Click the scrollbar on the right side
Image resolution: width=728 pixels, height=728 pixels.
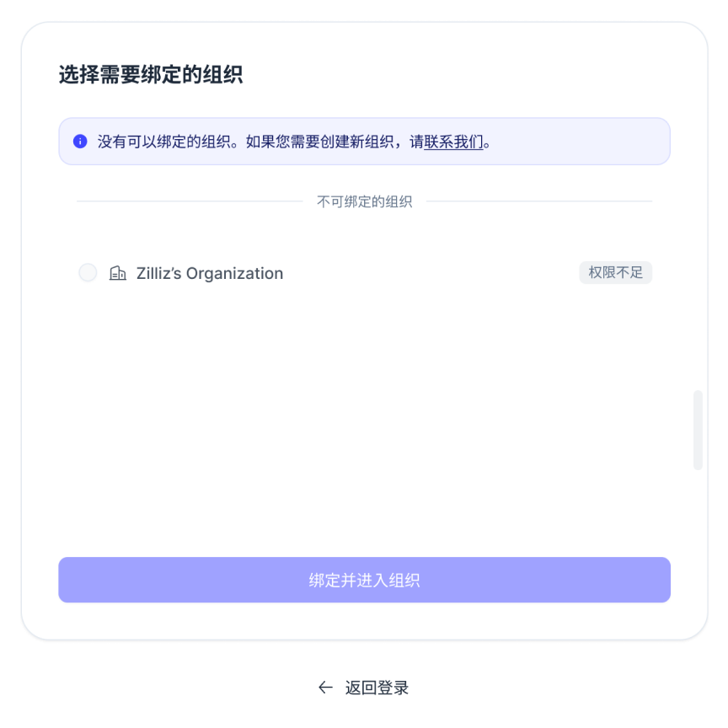pyautogui.click(x=699, y=430)
